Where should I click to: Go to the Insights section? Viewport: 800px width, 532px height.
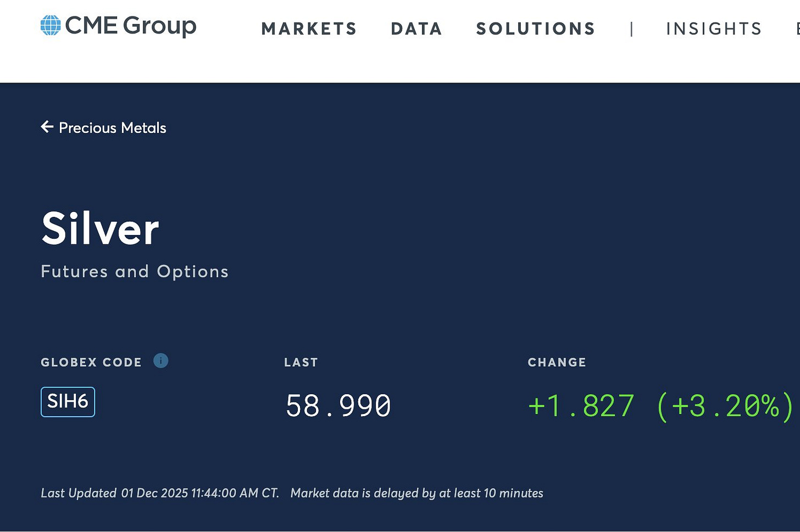click(714, 29)
